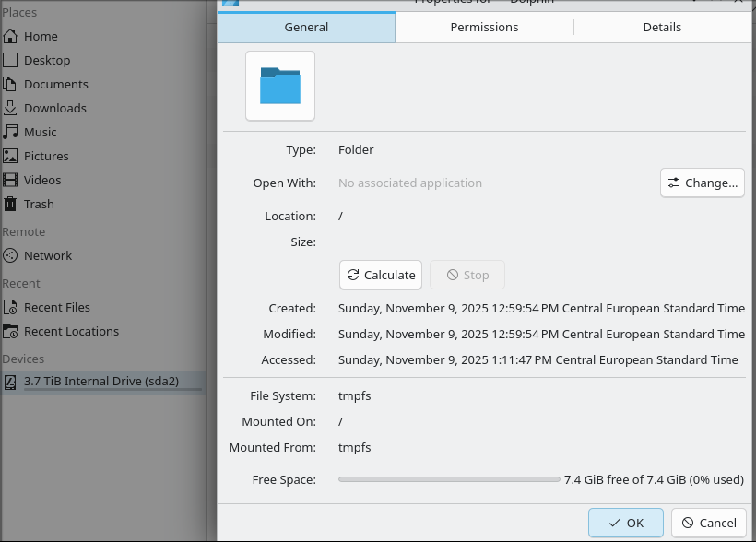
Task: Open Trash label in Places panel
Action: (39, 204)
